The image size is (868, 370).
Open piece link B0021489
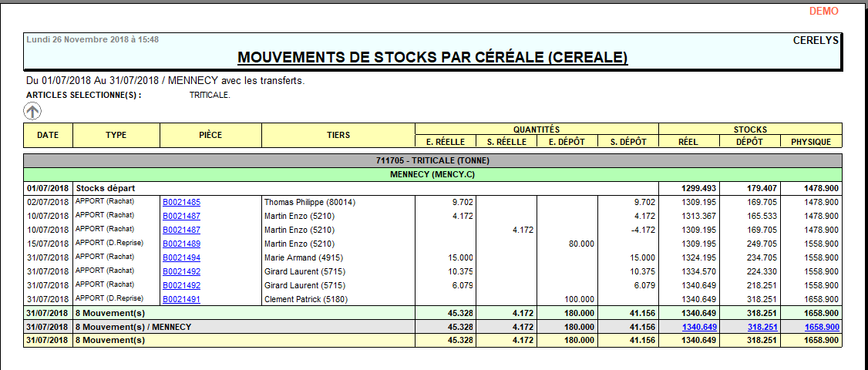pyautogui.click(x=181, y=244)
